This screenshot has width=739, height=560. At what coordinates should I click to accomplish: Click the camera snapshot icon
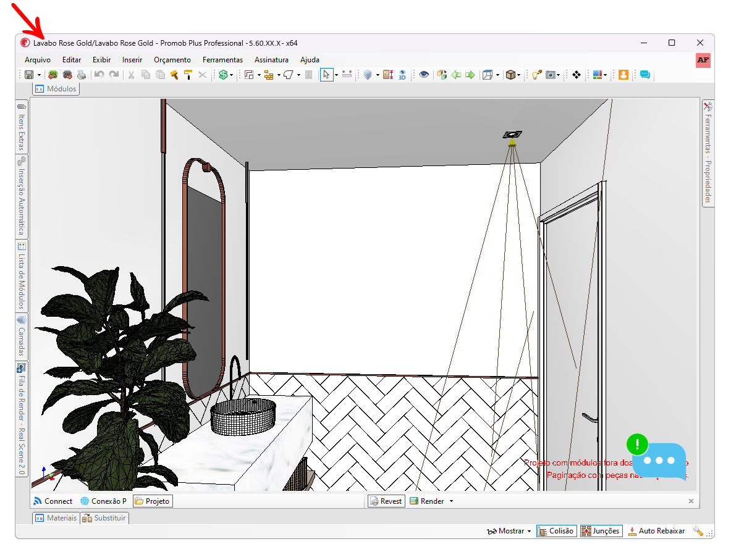click(551, 75)
